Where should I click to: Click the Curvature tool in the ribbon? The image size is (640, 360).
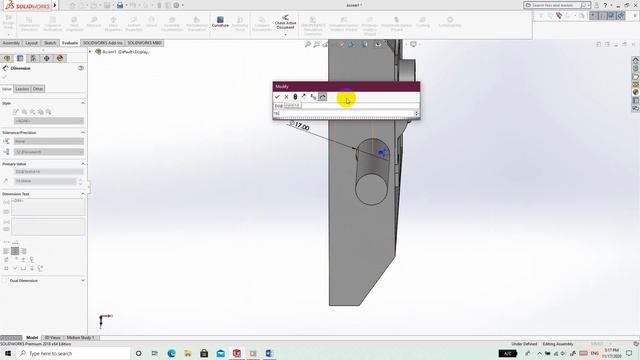220,22
